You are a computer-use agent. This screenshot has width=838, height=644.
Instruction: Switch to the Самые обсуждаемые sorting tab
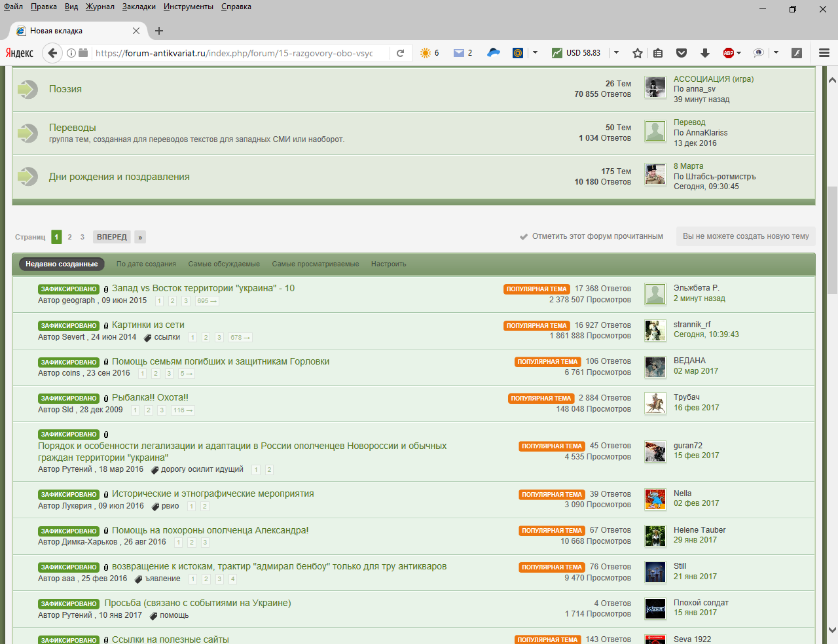tap(224, 264)
